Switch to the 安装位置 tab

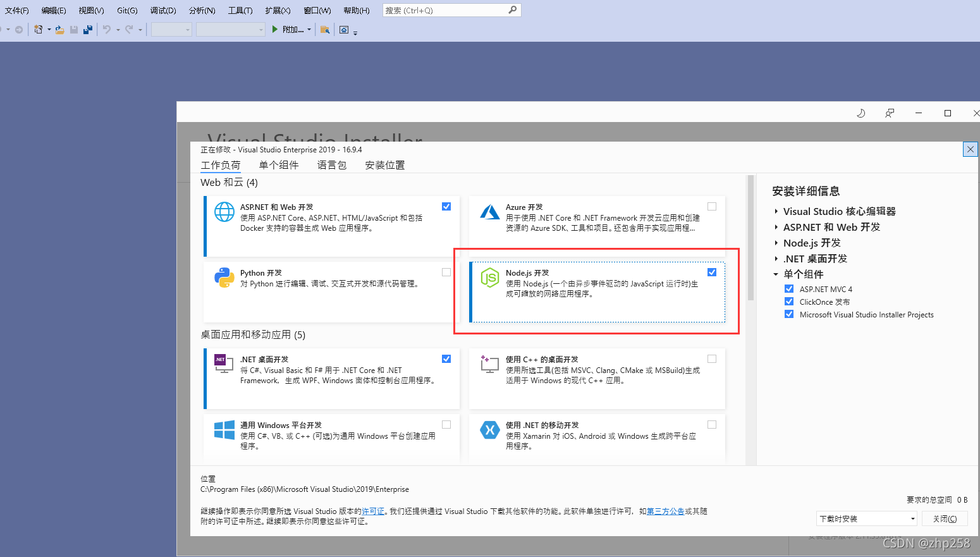[385, 165]
